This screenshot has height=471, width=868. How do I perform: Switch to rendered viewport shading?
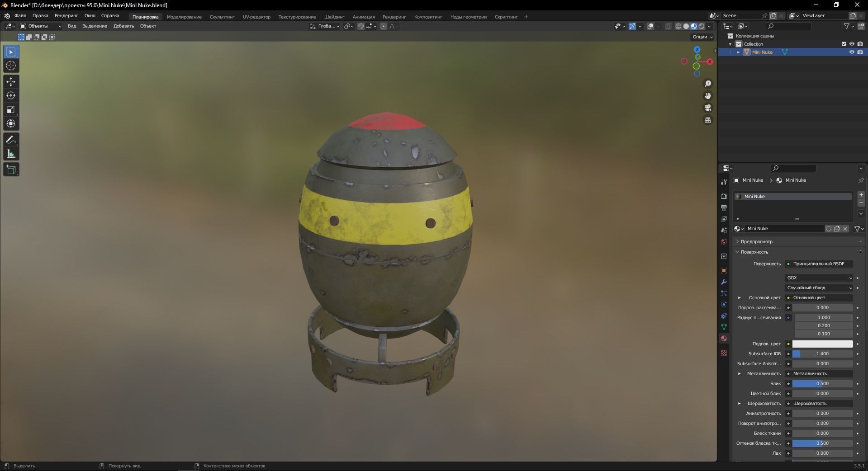click(702, 26)
